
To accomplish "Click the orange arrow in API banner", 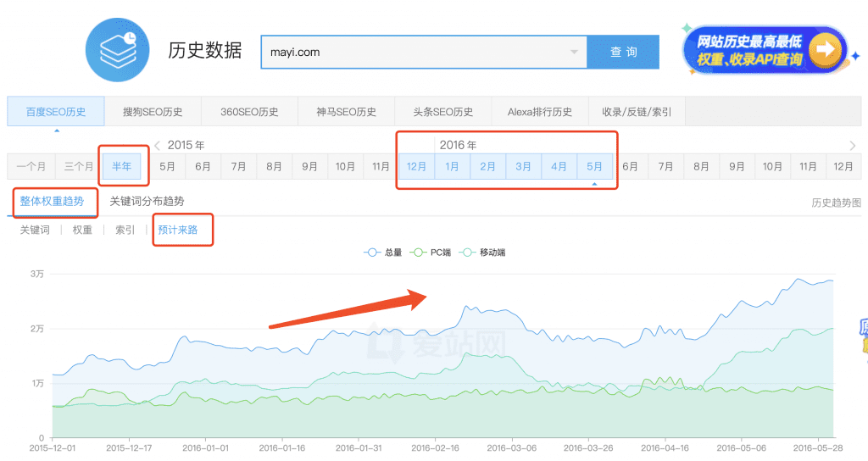I will [826, 50].
